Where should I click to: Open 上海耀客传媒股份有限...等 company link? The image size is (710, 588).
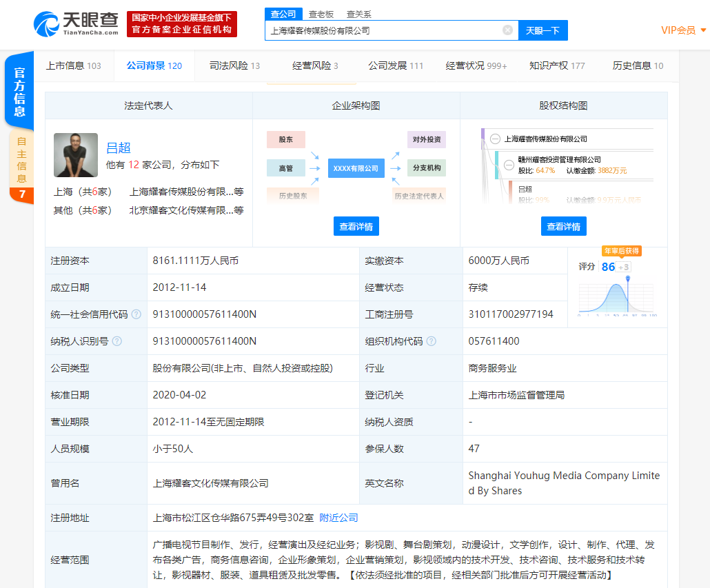(x=187, y=192)
